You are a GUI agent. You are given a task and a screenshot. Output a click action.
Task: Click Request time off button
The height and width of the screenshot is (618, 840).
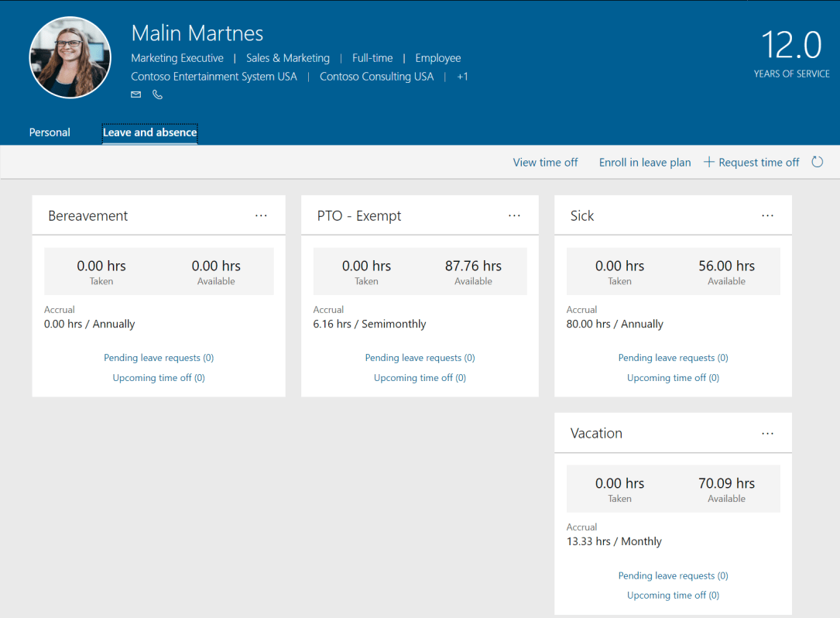point(751,162)
